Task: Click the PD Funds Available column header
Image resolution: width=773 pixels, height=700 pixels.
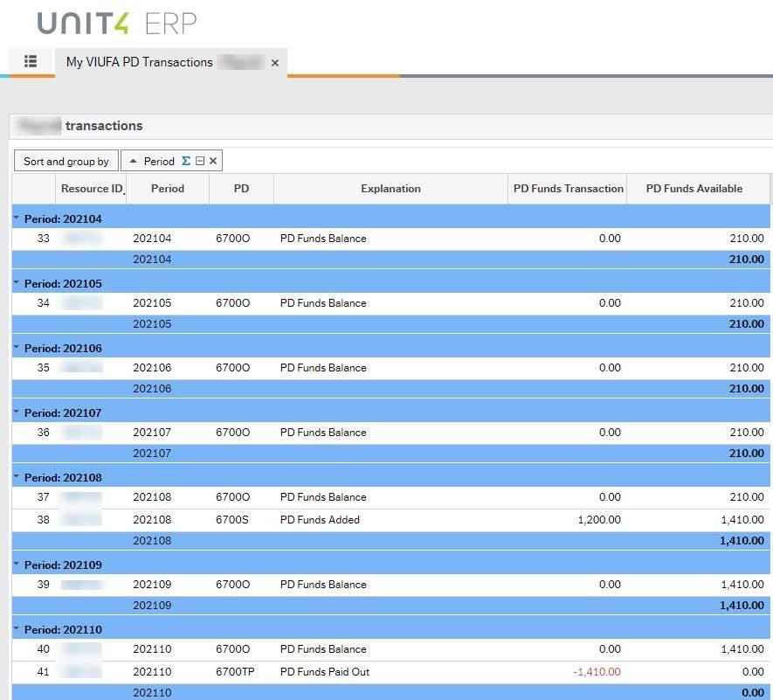Action: pos(694,189)
